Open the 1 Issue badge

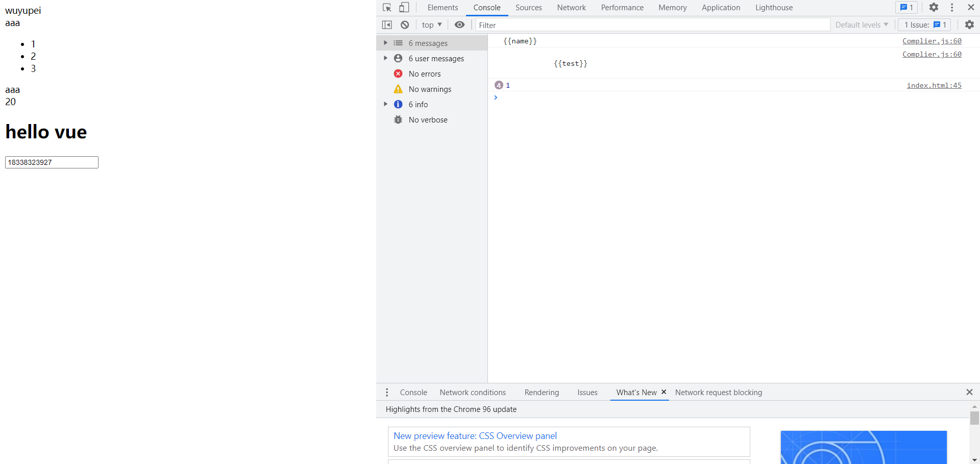tap(924, 25)
